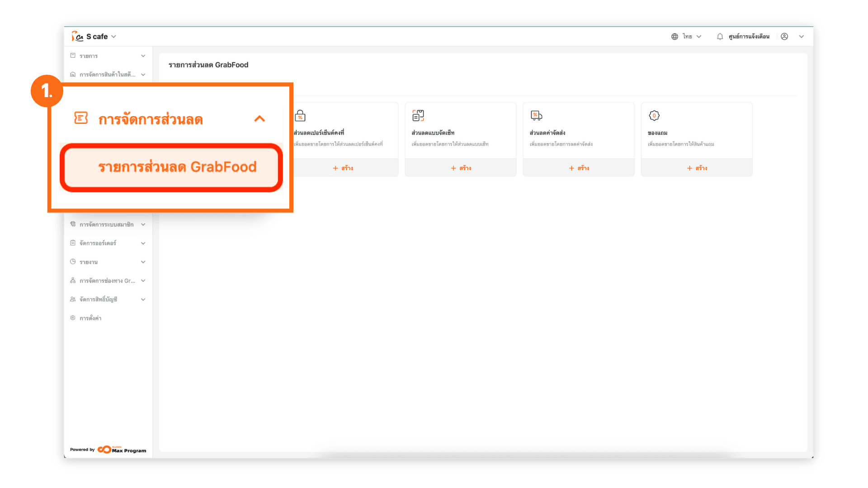Expand the จัดการออร์เดอร์ sidebar section
Screen dimensions: 868x488
coord(143,243)
